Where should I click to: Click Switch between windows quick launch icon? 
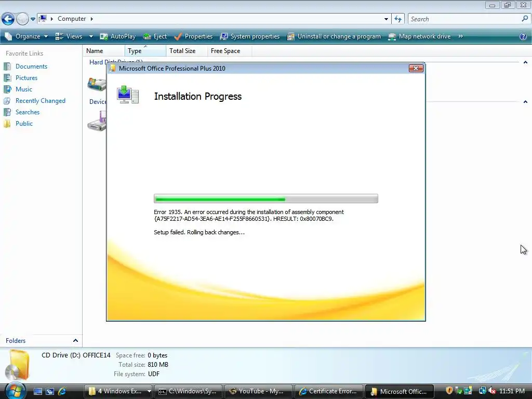(50, 392)
